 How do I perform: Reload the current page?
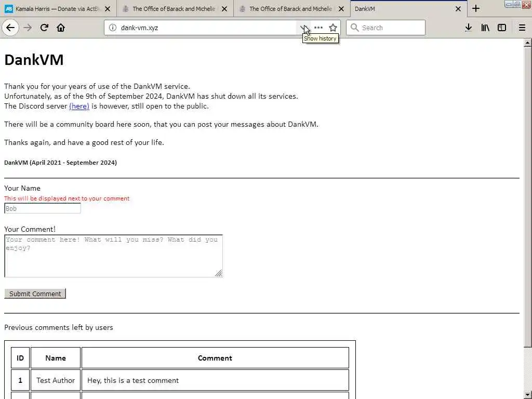pyautogui.click(x=44, y=28)
